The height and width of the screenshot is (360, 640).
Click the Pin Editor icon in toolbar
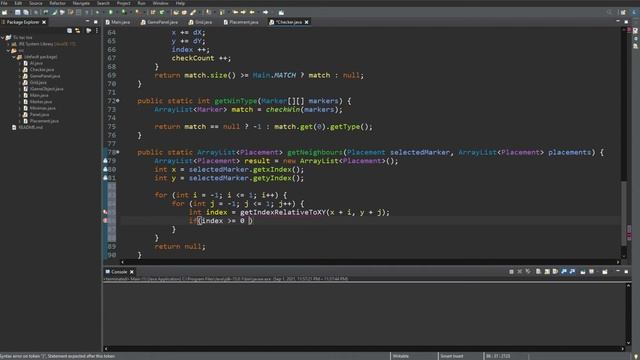pos(281,12)
